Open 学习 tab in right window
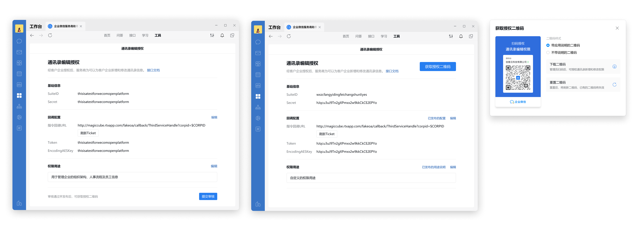The image size is (644, 229). (x=384, y=36)
